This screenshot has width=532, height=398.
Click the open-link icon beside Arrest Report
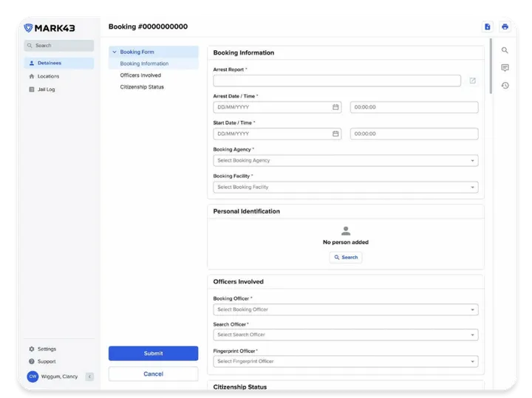coord(472,80)
